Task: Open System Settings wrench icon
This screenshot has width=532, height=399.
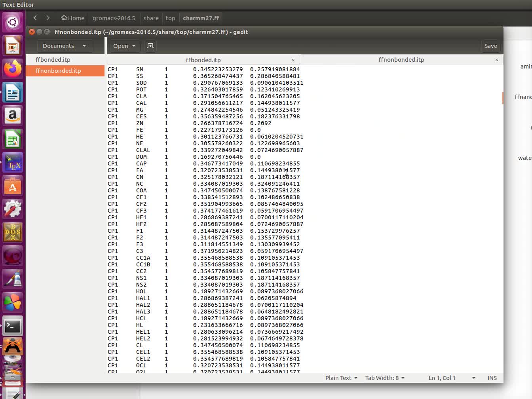Action: pos(13,209)
